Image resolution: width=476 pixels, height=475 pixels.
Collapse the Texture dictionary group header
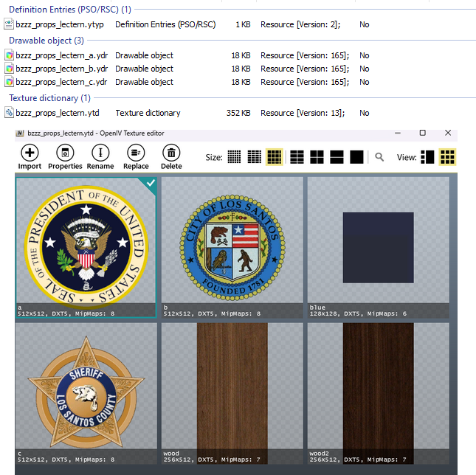(x=49, y=98)
